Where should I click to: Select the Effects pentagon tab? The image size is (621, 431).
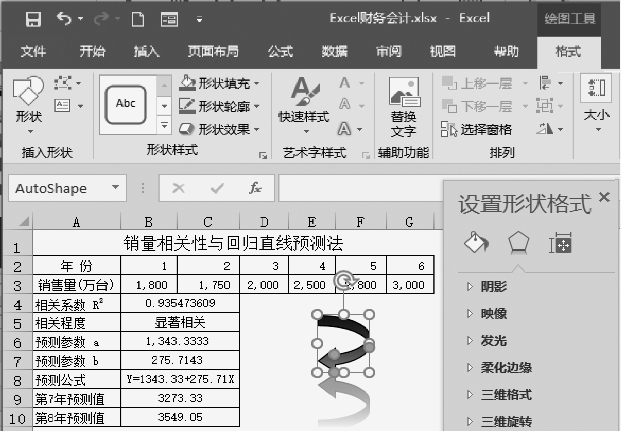coord(518,242)
